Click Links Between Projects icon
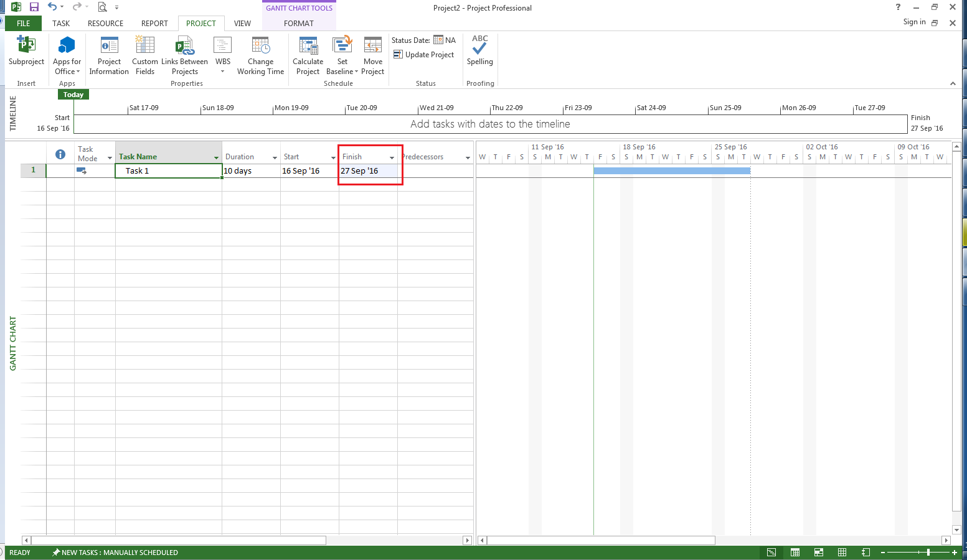Screen dimensions: 967x560 (x=184, y=46)
